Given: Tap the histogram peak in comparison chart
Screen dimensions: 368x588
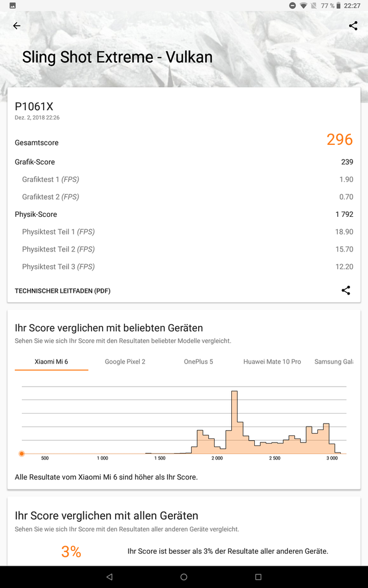Looking at the screenshot, I should (234, 412).
